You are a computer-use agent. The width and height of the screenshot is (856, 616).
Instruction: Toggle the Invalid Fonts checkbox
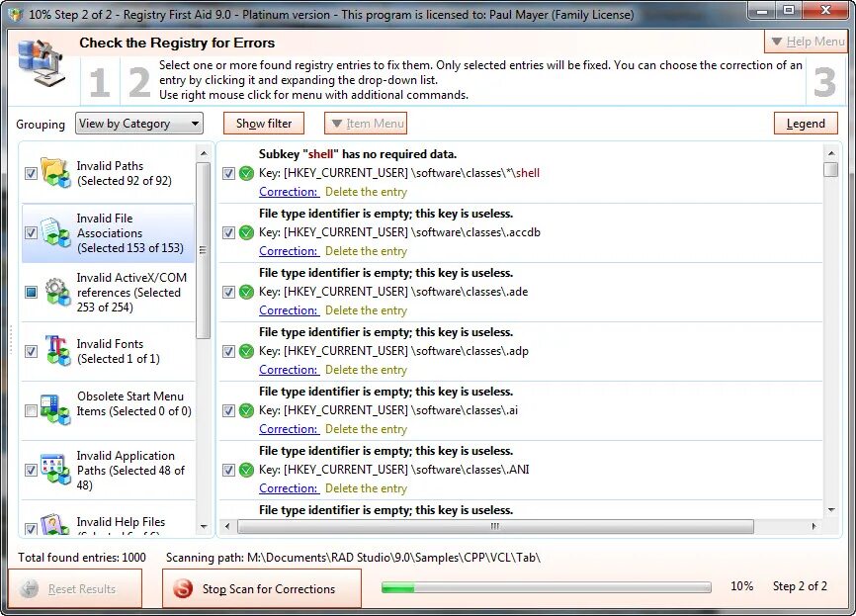31,351
